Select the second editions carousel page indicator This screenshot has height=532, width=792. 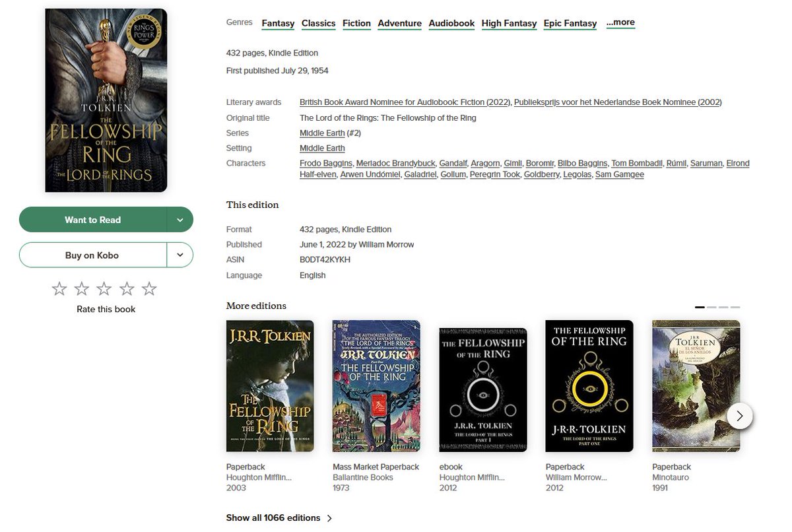tap(711, 308)
